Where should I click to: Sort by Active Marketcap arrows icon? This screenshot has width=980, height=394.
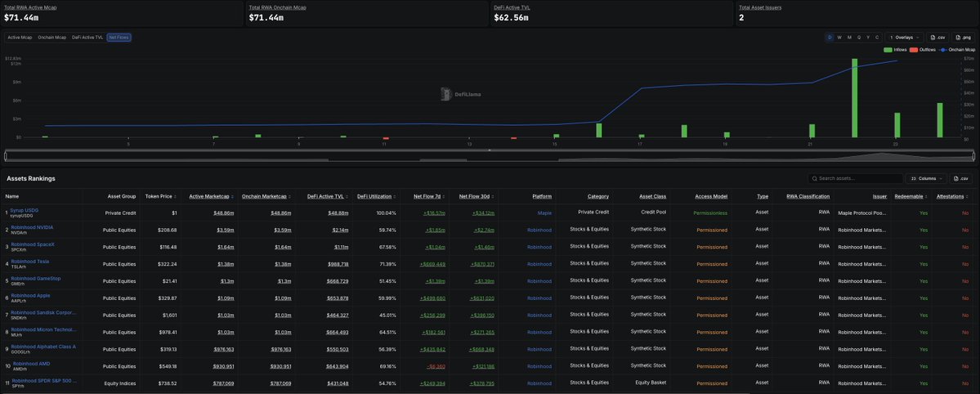click(x=233, y=196)
